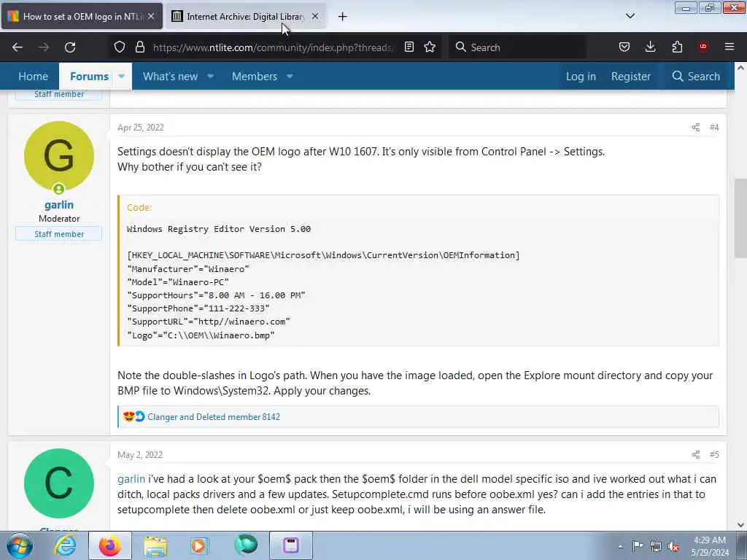Click the Staff member badge under garlin
The height and width of the screenshot is (560, 747).
point(58,234)
